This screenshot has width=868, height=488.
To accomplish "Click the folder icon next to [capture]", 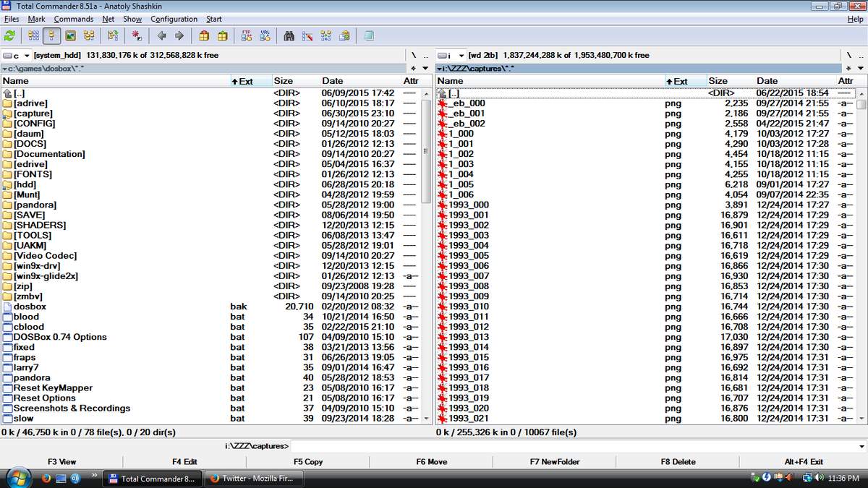I will pyautogui.click(x=8, y=114).
